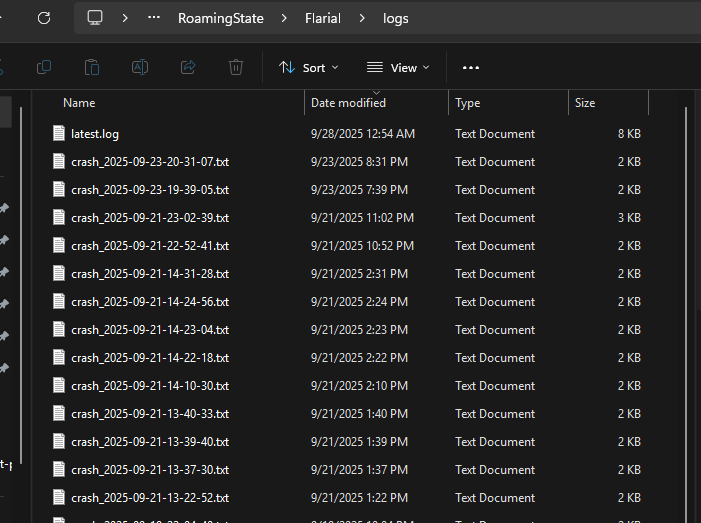Select crash_2025-09-21-14-10-30.txt
Image resolution: width=701 pixels, height=523 pixels.
[150, 386]
